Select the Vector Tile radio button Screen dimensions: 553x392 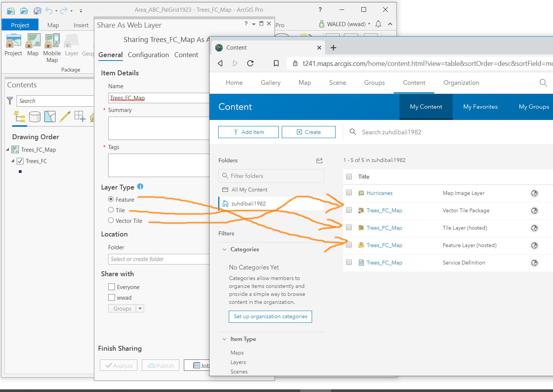pyautogui.click(x=111, y=220)
